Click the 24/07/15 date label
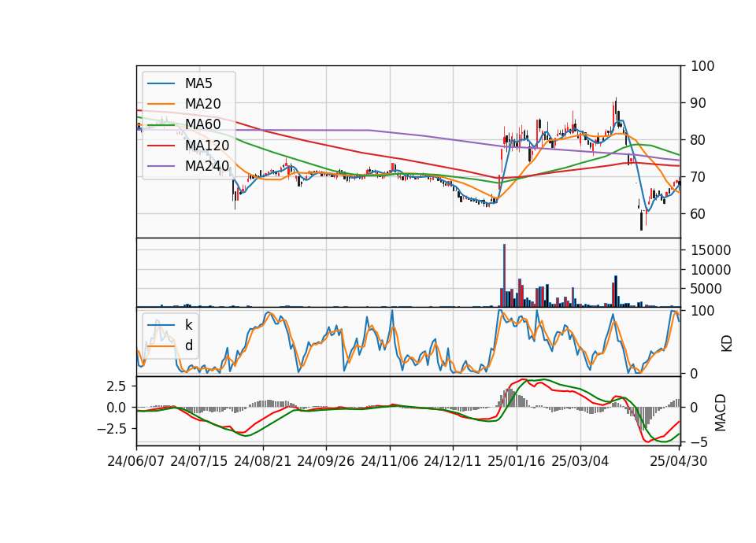756x543 pixels. pos(199,461)
